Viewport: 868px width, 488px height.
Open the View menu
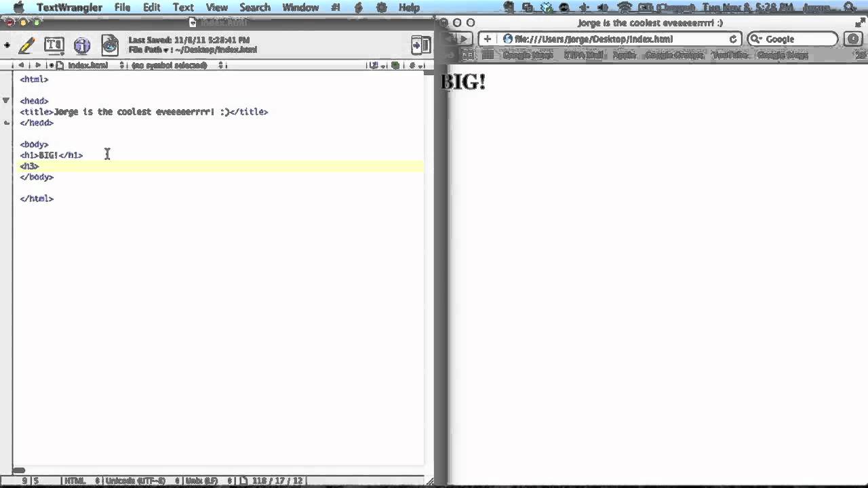pyautogui.click(x=216, y=7)
